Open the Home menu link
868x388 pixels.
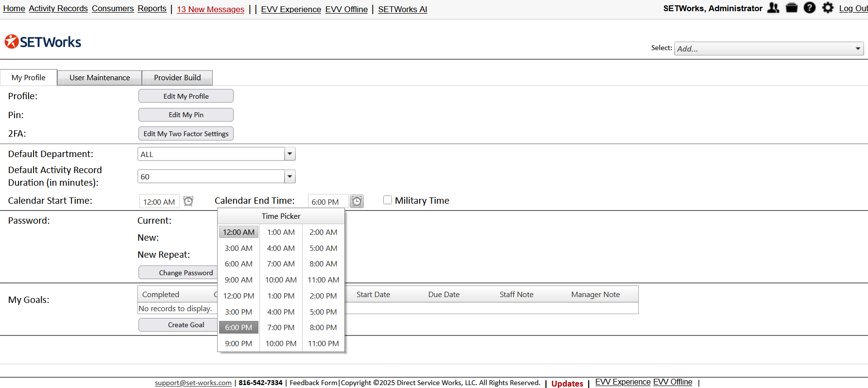14,9
